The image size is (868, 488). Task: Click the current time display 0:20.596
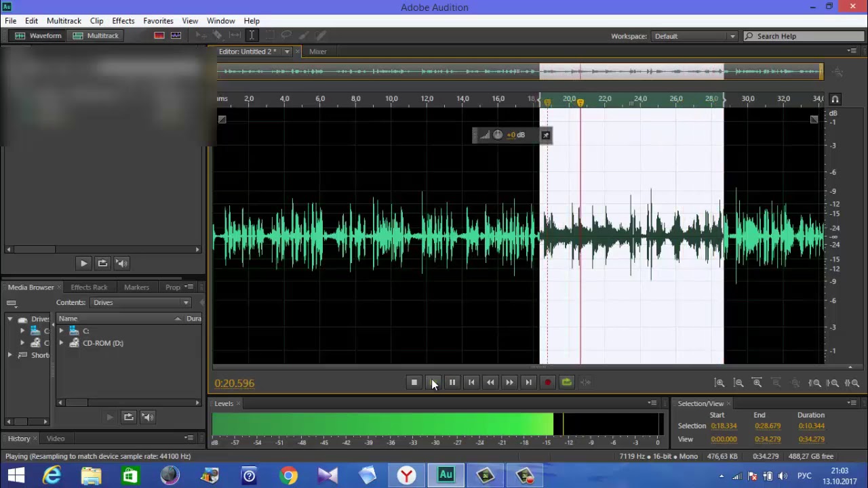click(x=235, y=383)
